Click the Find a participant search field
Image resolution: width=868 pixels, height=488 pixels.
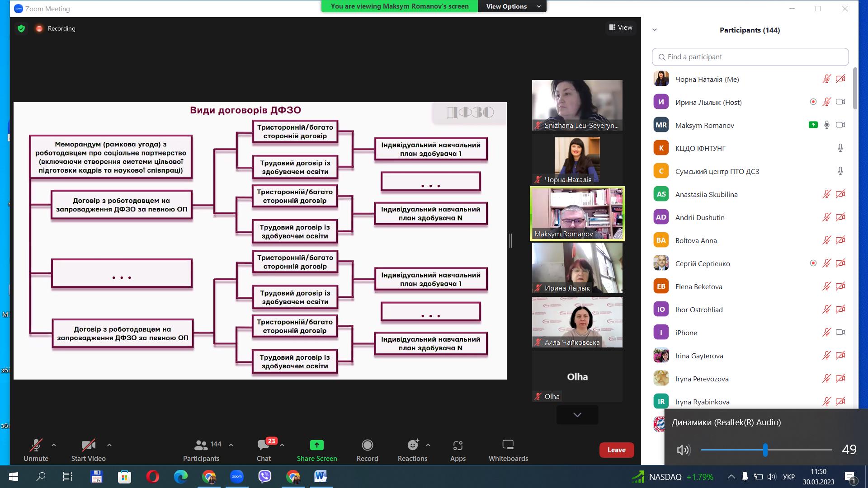(x=750, y=57)
